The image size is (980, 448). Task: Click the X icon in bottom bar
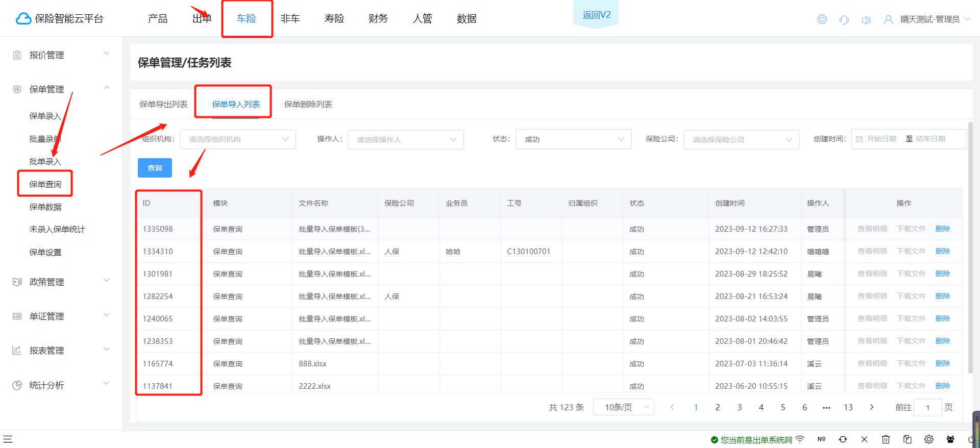(x=864, y=439)
